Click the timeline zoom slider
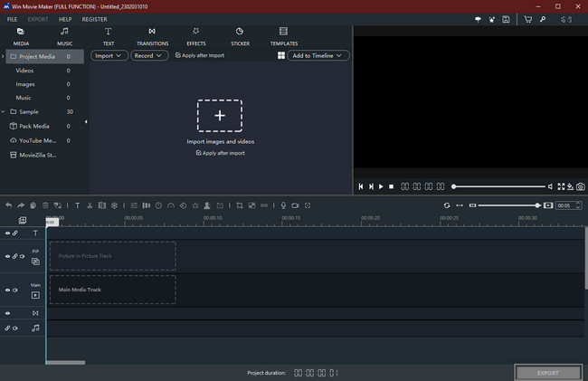The width and height of the screenshot is (588, 381). 509,205
